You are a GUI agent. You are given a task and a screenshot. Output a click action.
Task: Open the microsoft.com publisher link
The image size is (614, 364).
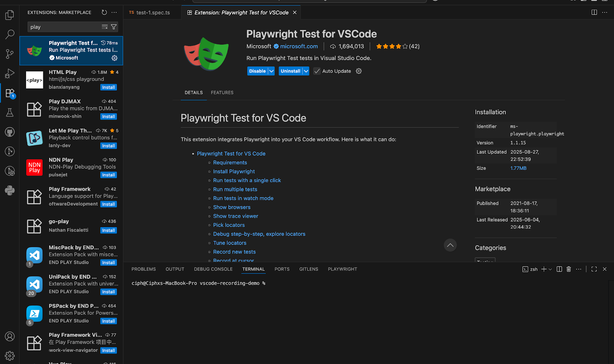299,46
